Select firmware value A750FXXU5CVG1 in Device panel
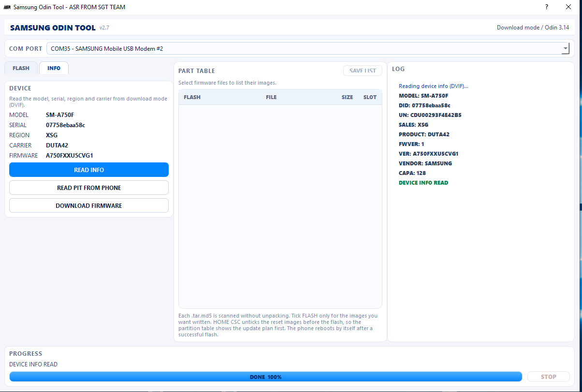 point(70,156)
